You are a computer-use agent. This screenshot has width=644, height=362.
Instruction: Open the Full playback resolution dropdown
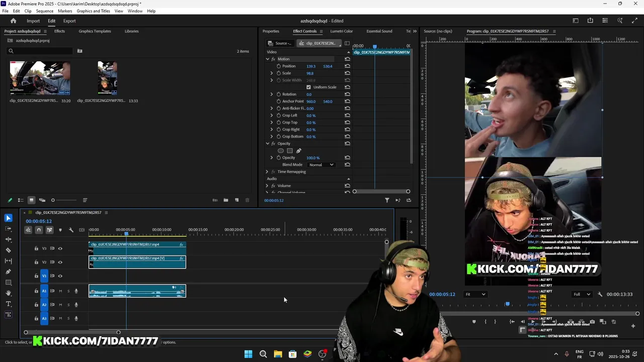[582, 294]
